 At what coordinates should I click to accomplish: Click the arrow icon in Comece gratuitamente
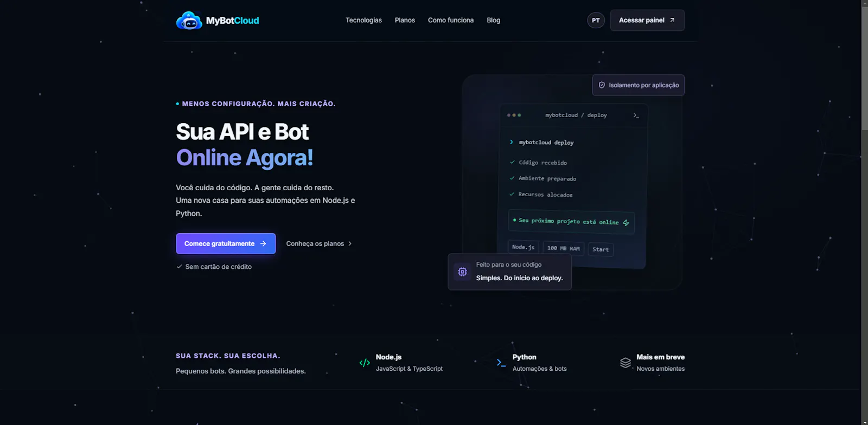(x=263, y=243)
